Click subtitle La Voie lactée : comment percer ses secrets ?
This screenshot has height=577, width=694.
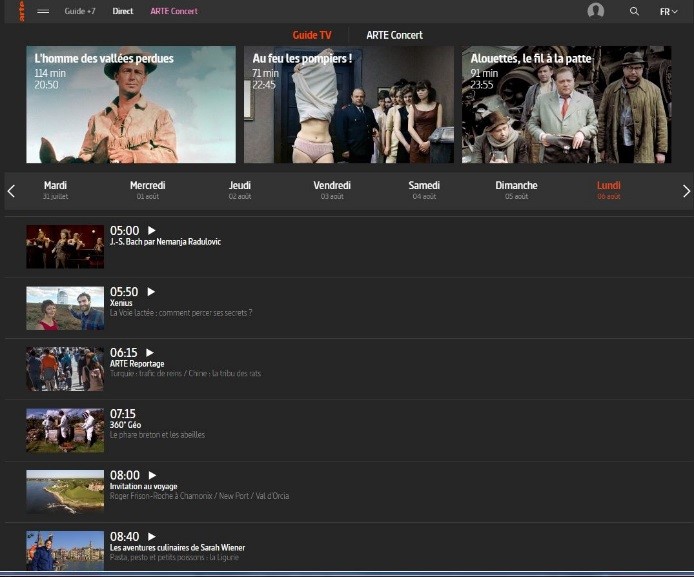181,313
